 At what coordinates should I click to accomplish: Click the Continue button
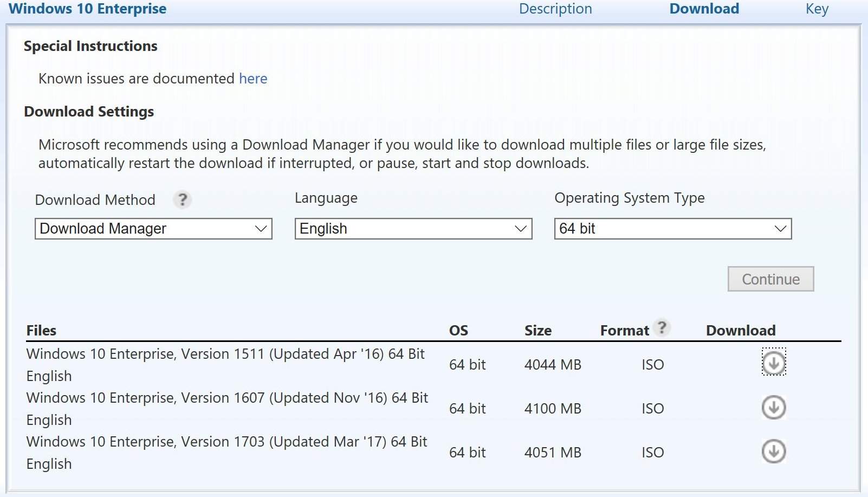pos(770,279)
